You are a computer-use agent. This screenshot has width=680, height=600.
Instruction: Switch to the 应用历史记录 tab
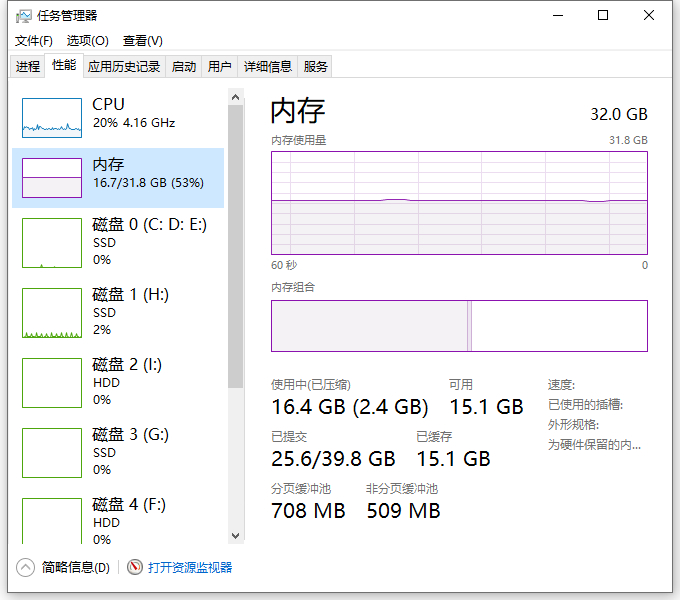[x=124, y=67]
